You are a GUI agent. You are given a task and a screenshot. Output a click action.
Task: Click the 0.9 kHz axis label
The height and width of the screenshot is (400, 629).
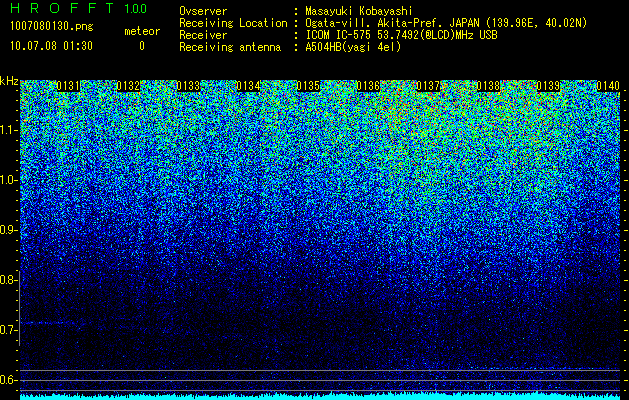pos(8,230)
